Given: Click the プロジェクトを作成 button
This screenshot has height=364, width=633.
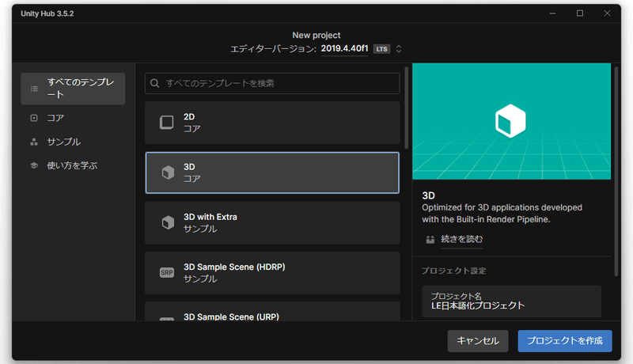Looking at the screenshot, I should (565, 341).
